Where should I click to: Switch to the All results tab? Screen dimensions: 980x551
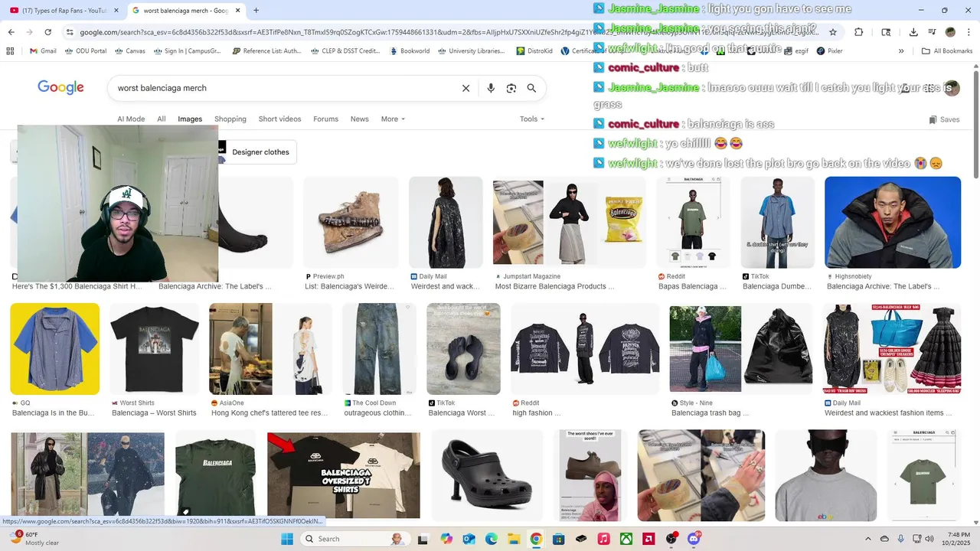tap(162, 119)
